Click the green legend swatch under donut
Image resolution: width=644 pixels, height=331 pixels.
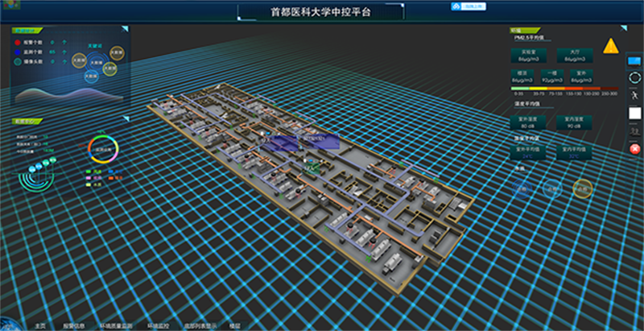(89, 172)
